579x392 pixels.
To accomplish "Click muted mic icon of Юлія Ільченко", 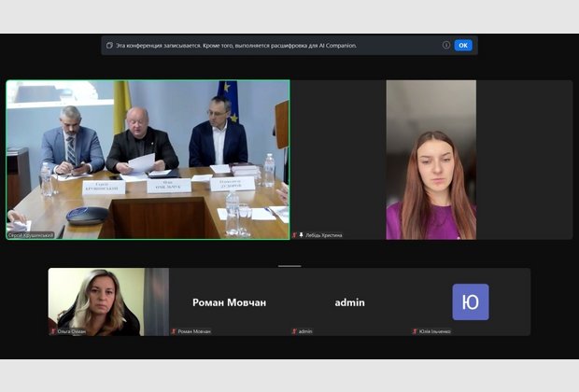I will [415, 331].
